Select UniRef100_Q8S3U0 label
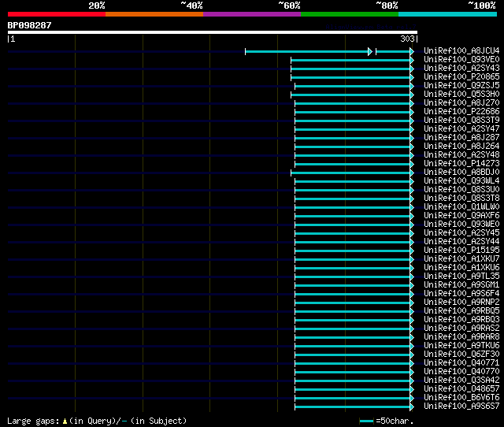 [461, 190]
